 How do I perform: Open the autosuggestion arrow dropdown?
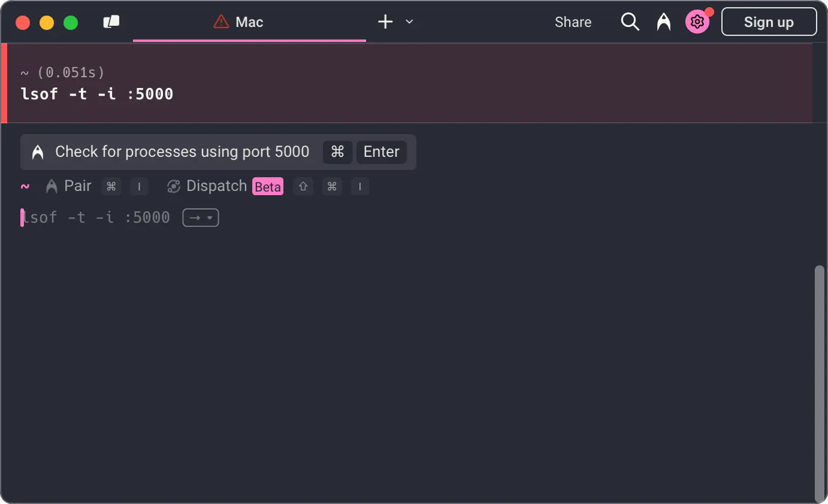pos(201,217)
